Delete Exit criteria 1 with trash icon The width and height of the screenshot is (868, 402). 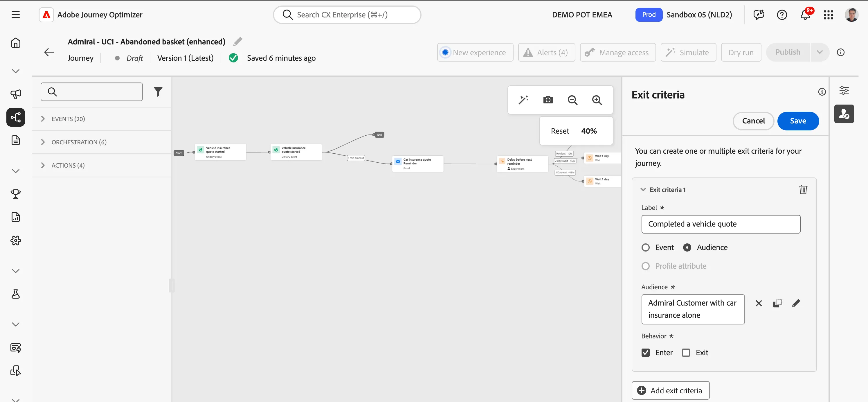[803, 190]
